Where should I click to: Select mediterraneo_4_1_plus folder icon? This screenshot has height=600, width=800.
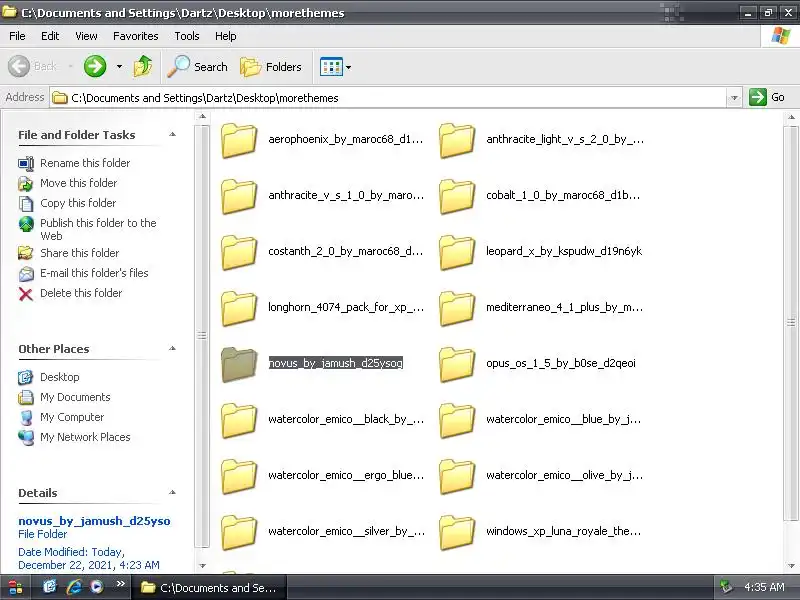[x=457, y=309]
